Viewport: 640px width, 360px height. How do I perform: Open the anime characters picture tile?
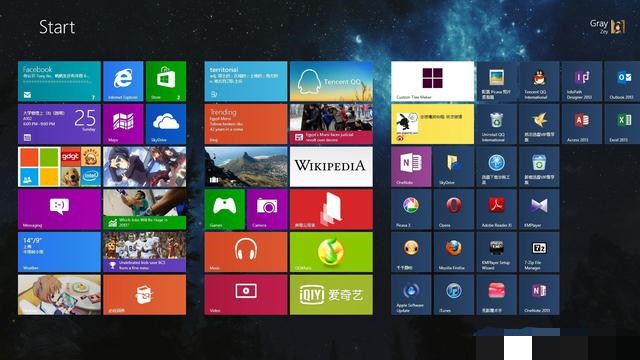click(x=144, y=167)
